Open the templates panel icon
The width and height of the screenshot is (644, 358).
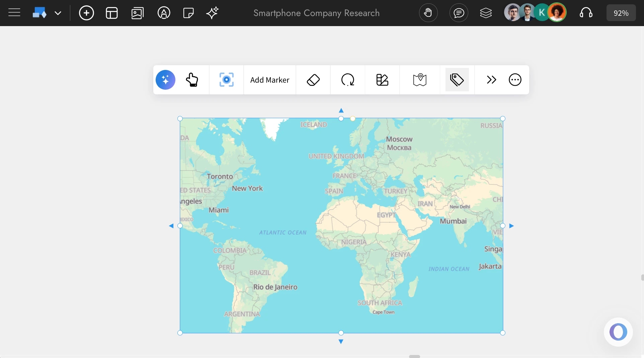point(111,13)
